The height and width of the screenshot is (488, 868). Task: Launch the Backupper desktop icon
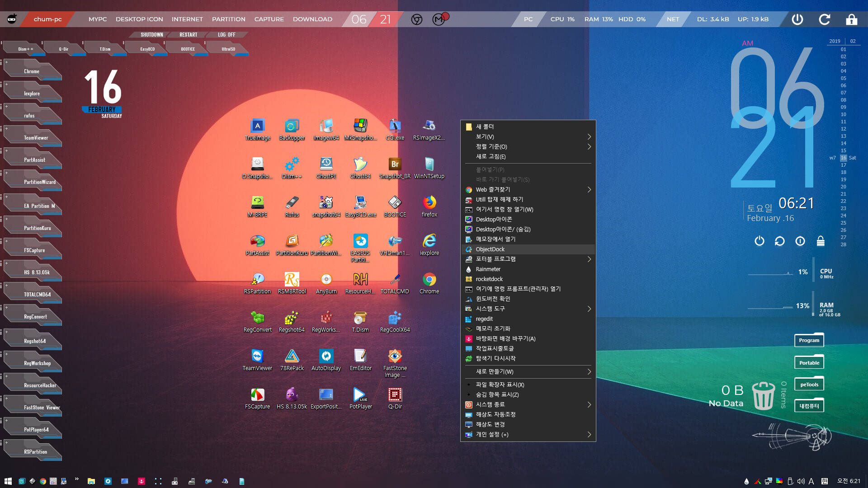point(292,130)
